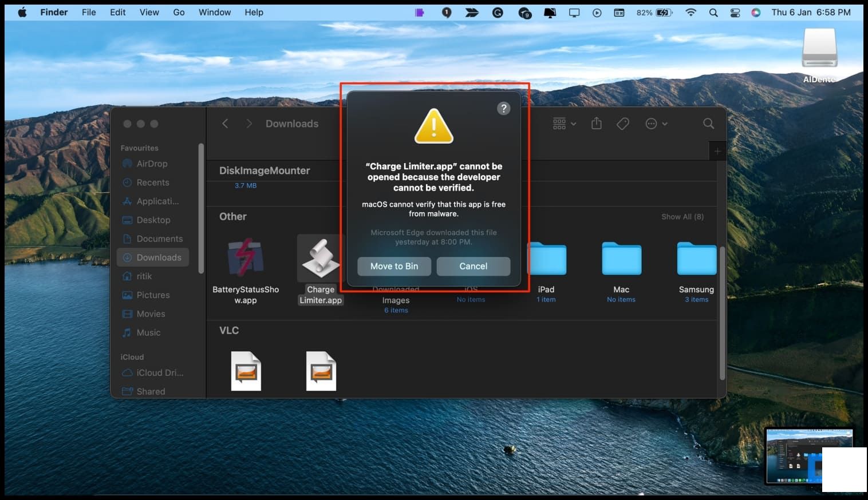Viewport: 868px width, 500px height.
Task: Open the View menu
Action: (149, 12)
